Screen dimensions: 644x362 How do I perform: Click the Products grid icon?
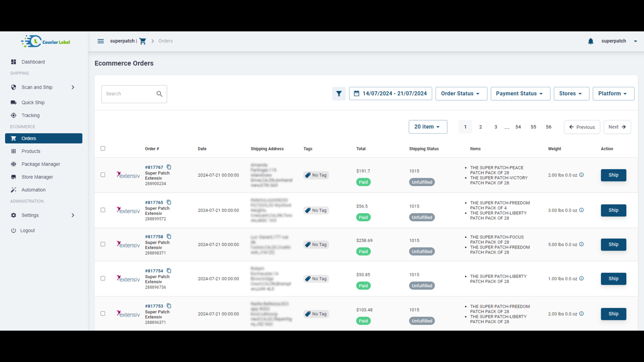pyautogui.click(x=14, y=151)
